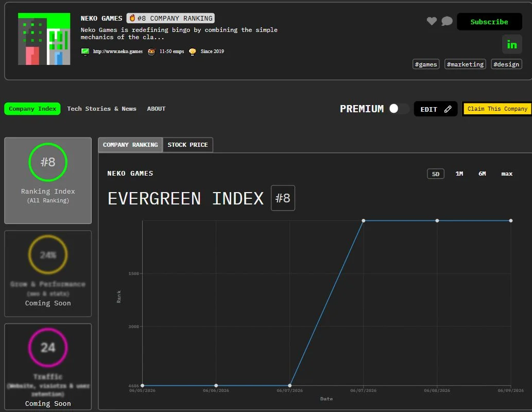Click the Neko Games pixel logo
Viewport: 532px width, 412px height.
pyautogui.click(x=44, y=39)
